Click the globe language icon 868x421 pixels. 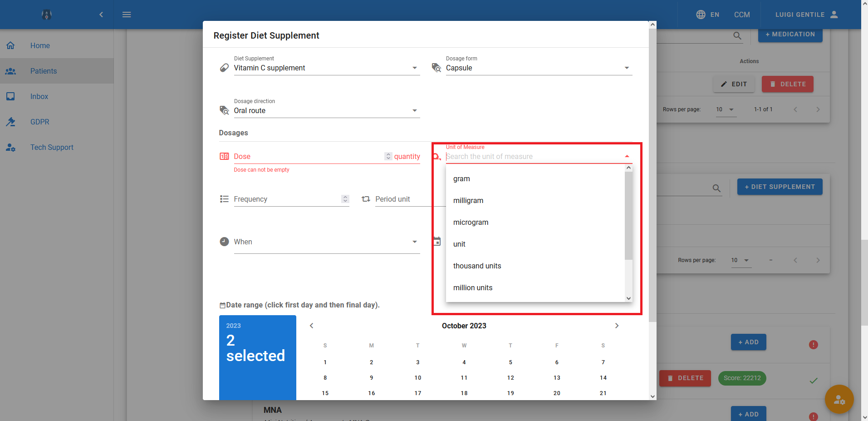click(701, 15)
